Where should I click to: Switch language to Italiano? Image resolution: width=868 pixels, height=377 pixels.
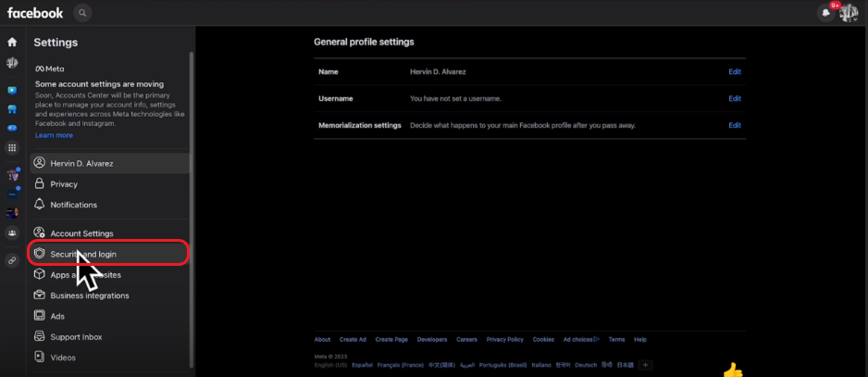click(x=540, y=365)
